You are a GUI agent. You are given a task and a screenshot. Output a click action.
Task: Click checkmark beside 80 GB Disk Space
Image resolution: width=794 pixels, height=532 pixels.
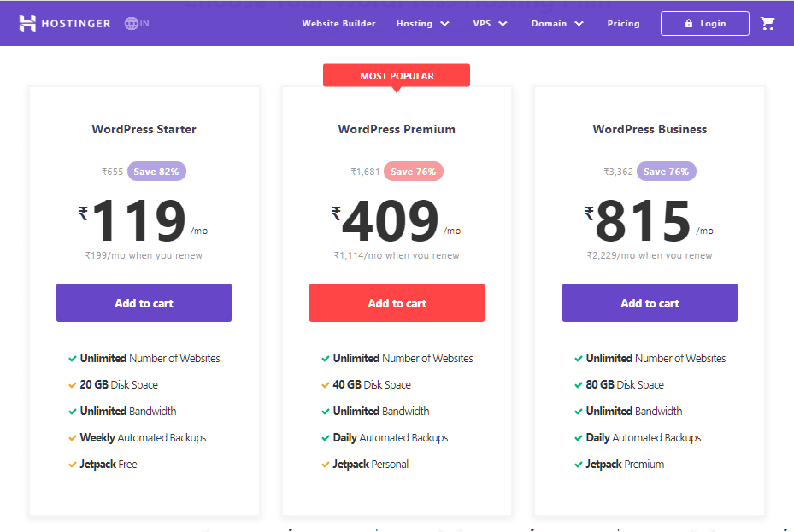tap(579, 385)
